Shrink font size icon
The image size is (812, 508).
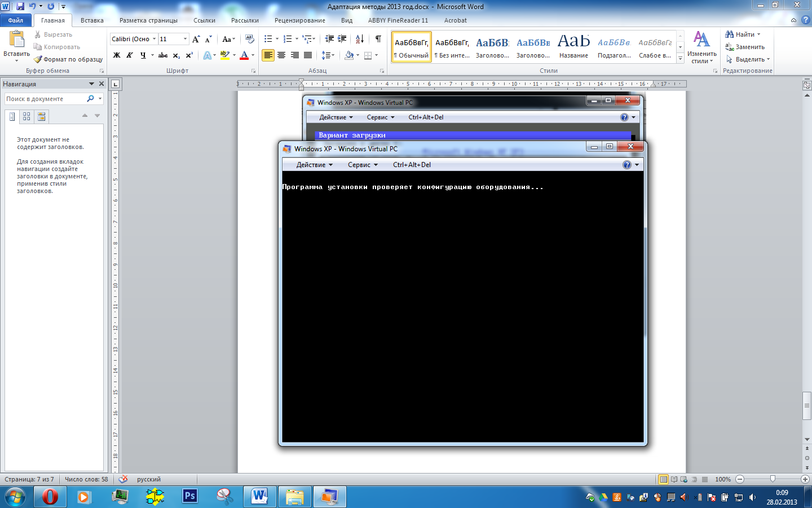pos(208,39)
